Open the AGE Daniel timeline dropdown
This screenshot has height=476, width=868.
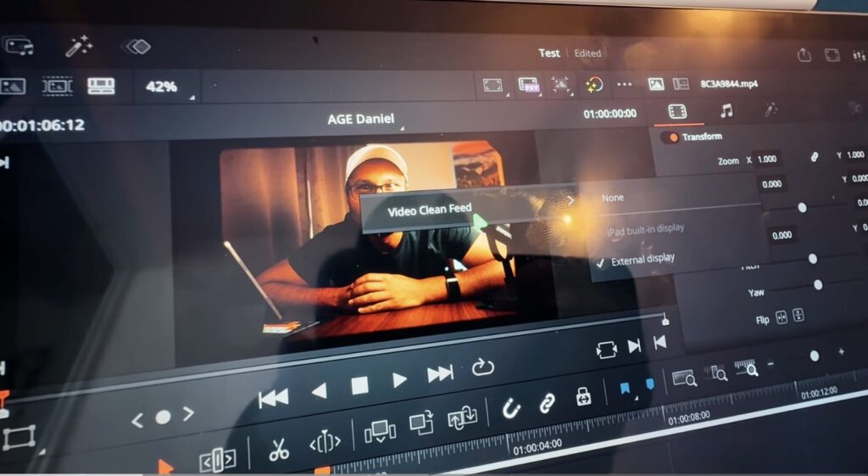tap(364, 119)
